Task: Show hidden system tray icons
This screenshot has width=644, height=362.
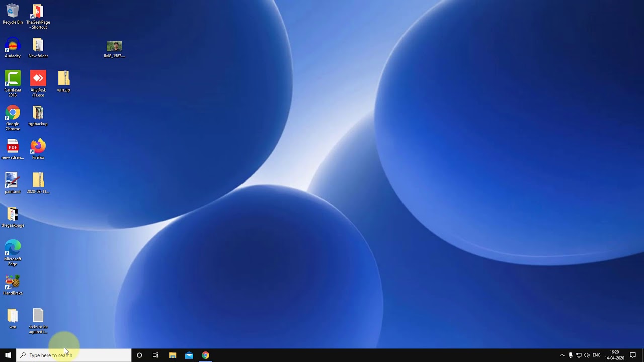Action: pos(562,355)
